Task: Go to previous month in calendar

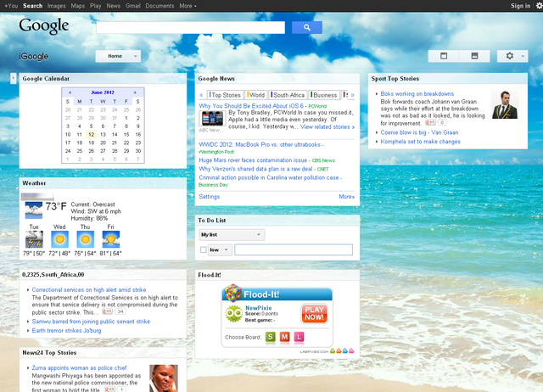Action: pos(70,92)
